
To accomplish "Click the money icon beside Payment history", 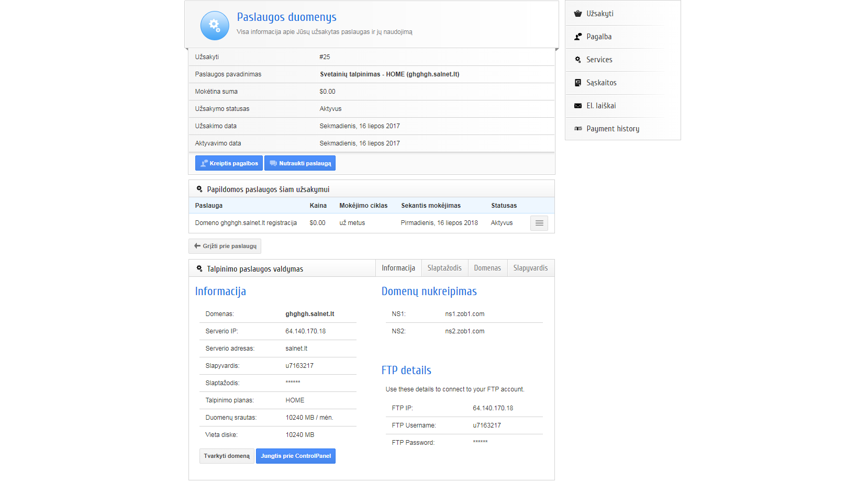I will (x=578, y=129).
